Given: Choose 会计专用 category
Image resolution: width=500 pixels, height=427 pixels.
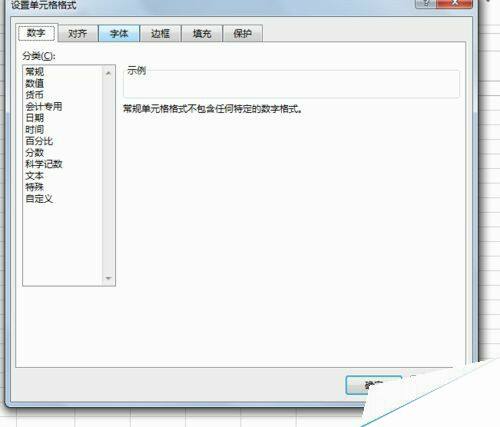Looking at the screenshot, I should 44,106.
